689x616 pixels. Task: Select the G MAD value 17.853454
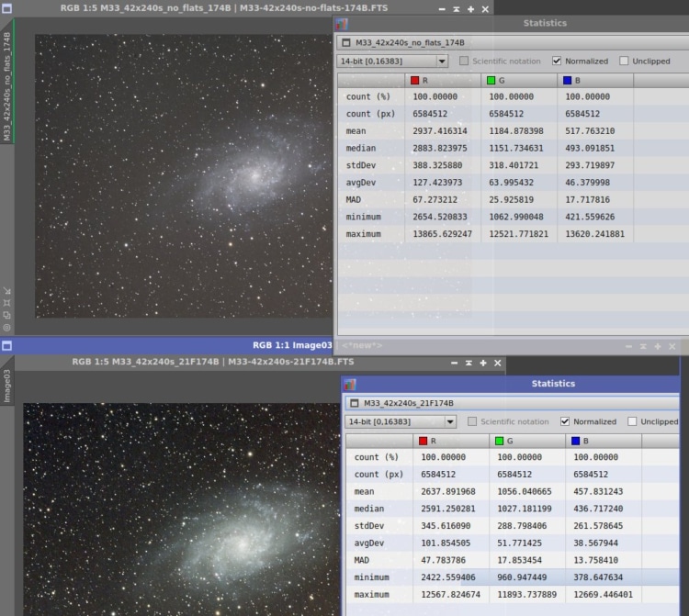click(519, 560)
